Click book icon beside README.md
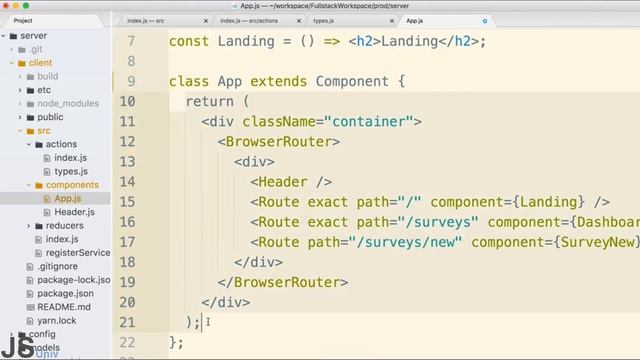The image size is (640, 360). tap(30, 307)
